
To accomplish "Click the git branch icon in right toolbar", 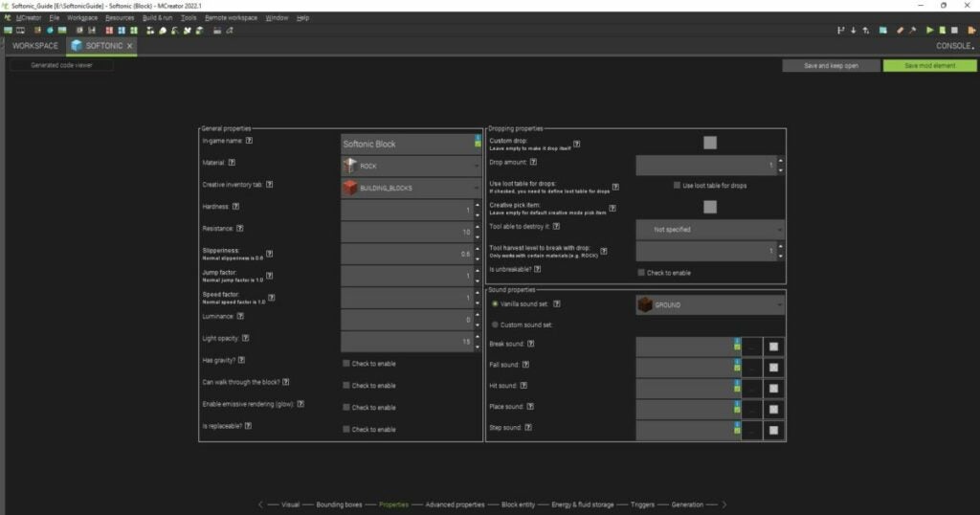I will (x=840, y=30).
